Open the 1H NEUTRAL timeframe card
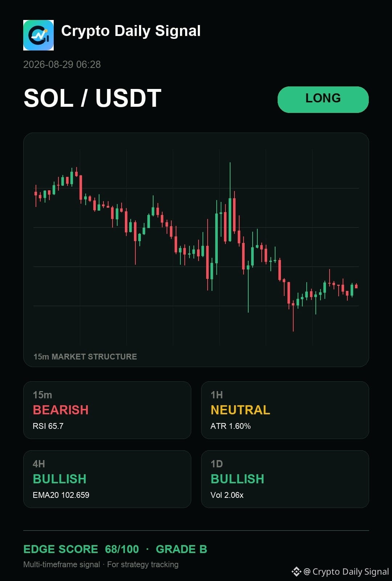Image resolution: width=392 pixels, height=581 pixels. [285, 410]
